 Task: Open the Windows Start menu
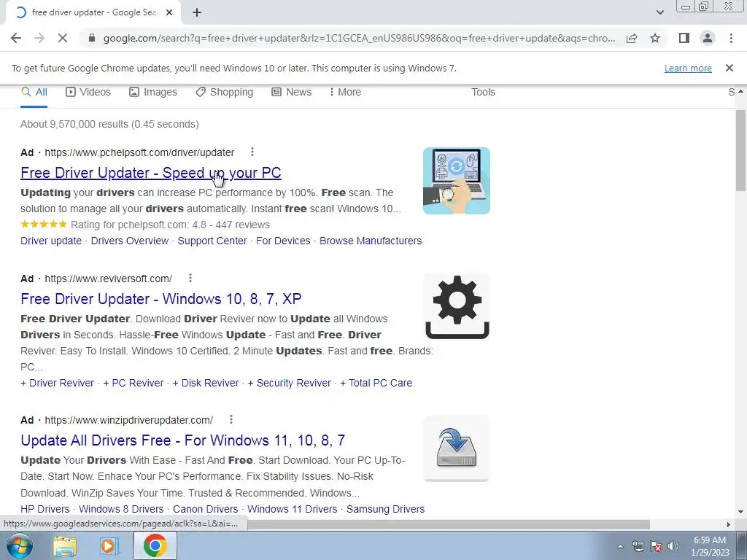tap(20, 545)
